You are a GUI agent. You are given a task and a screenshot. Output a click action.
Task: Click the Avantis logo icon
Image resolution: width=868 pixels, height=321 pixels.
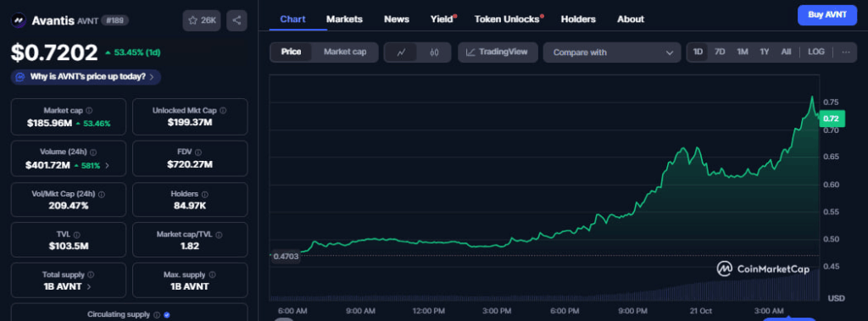coord(19,20)
